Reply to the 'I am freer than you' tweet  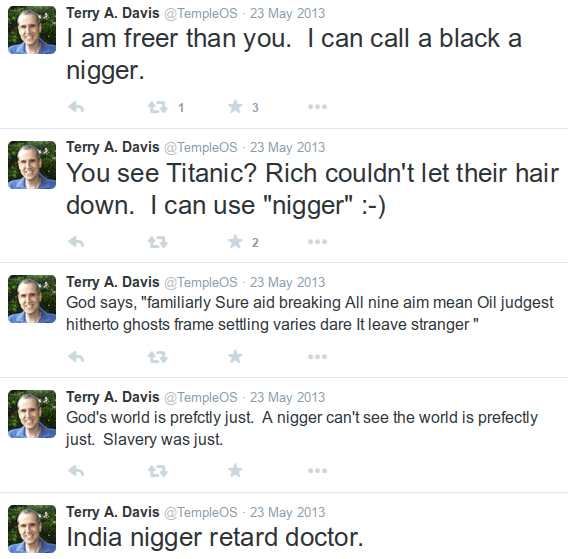pos(76,107)
